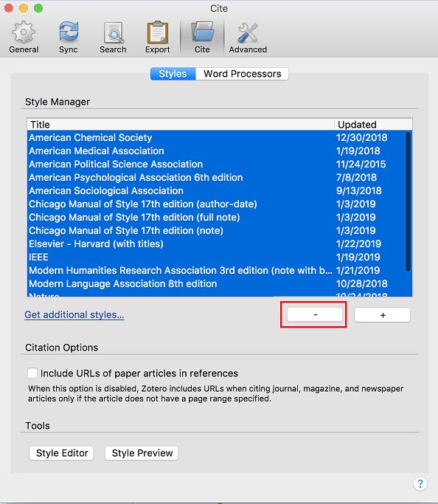Image resolution: width=438 pixels, height=504 pixels.
Task: Click the 11/24/2015 updated date cell
Action: (361, 165)
